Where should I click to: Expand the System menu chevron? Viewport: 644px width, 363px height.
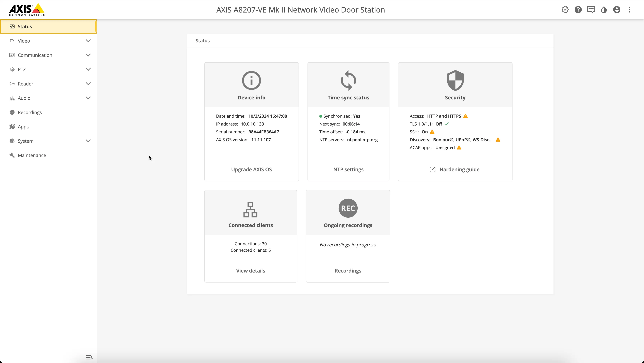(88, 141)
